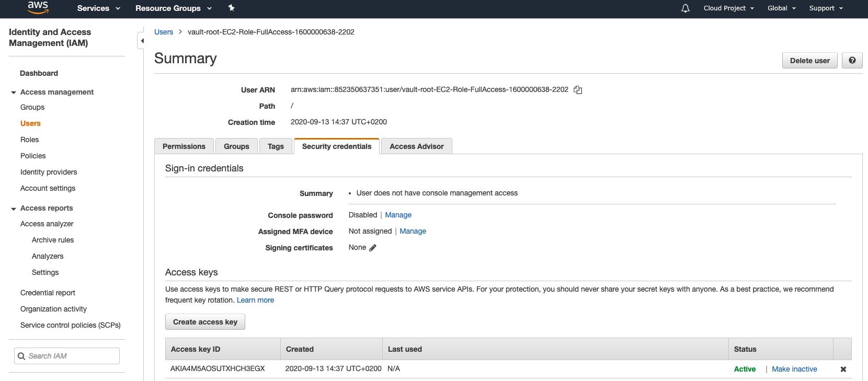
Task: Click the AWS logo home icon
Action: [38, 7]
